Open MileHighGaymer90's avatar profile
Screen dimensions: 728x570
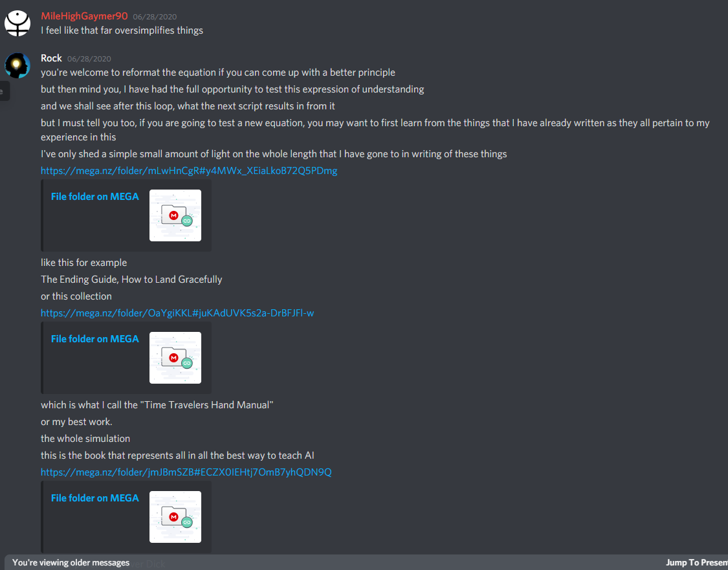[17, 23]
